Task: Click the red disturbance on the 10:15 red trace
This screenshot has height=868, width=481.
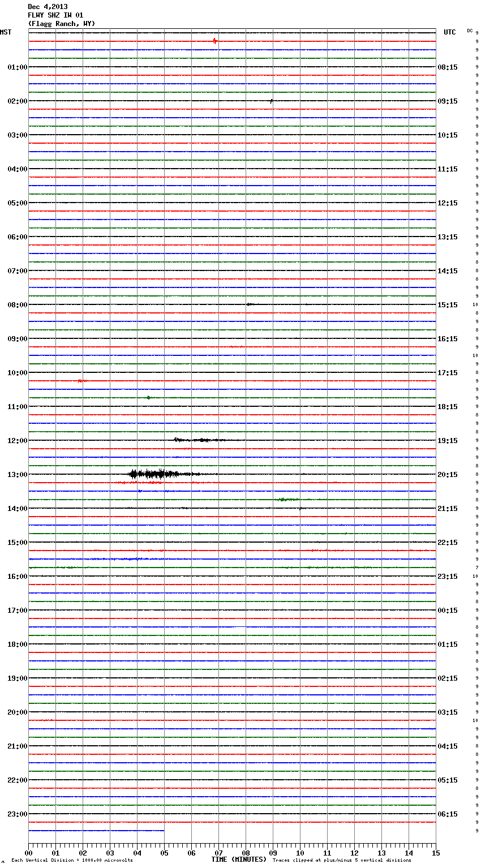Action: [x=82, y=381]
